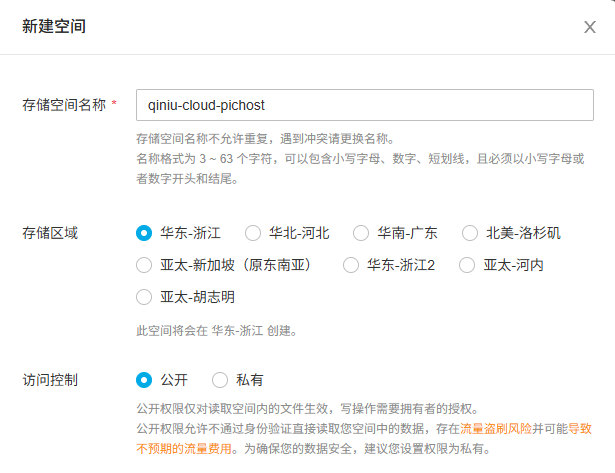Viewport: 615px width, 473px height.
Task: Pick the 华东-浙江2 region radio button
Action: tap(351, 265)
